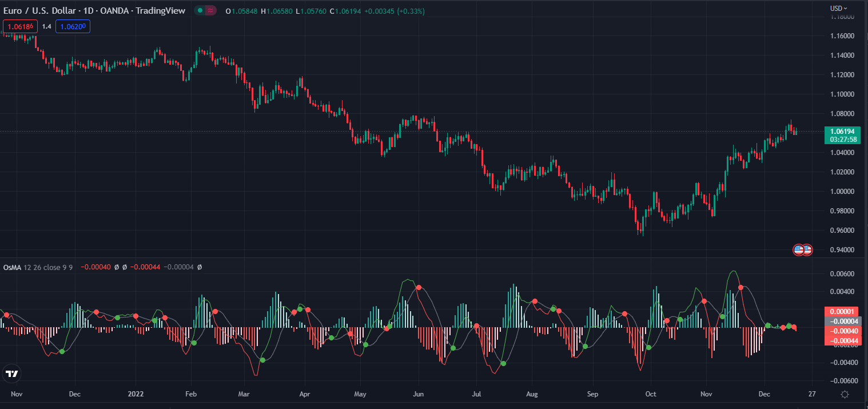Open the left US flag economic event
Image resolution: width=868 pixels, height=409 pixels.
point(798,249)
